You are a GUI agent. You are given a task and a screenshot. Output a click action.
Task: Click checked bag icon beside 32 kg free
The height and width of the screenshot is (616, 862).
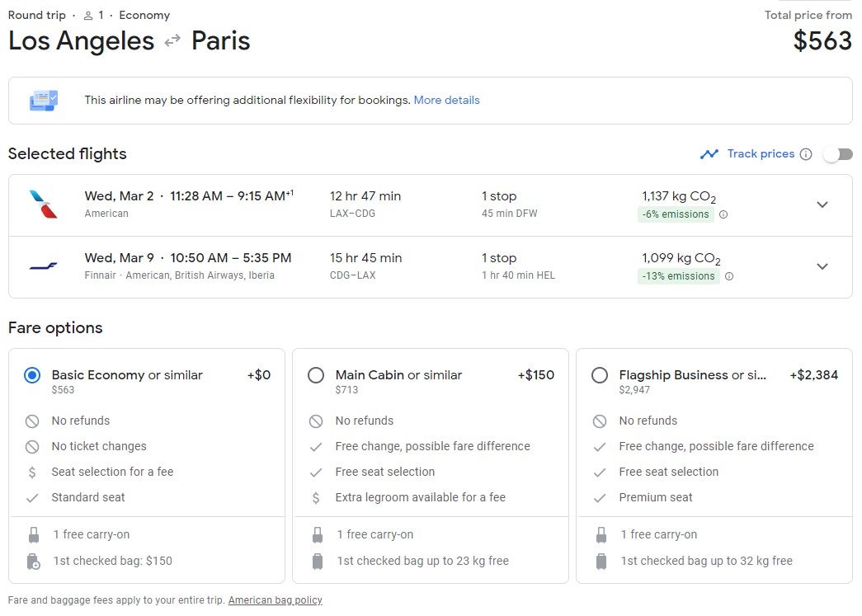click(601, 561)
